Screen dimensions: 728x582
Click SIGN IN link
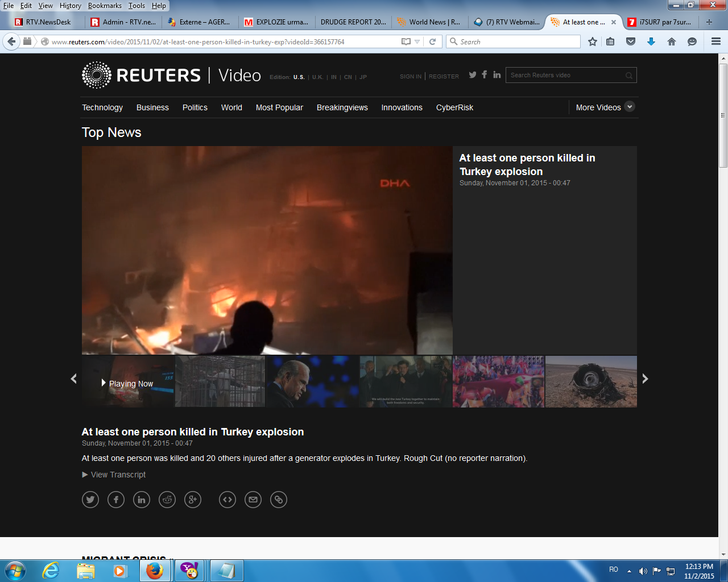pyautogui.click(x=411, y=76)
